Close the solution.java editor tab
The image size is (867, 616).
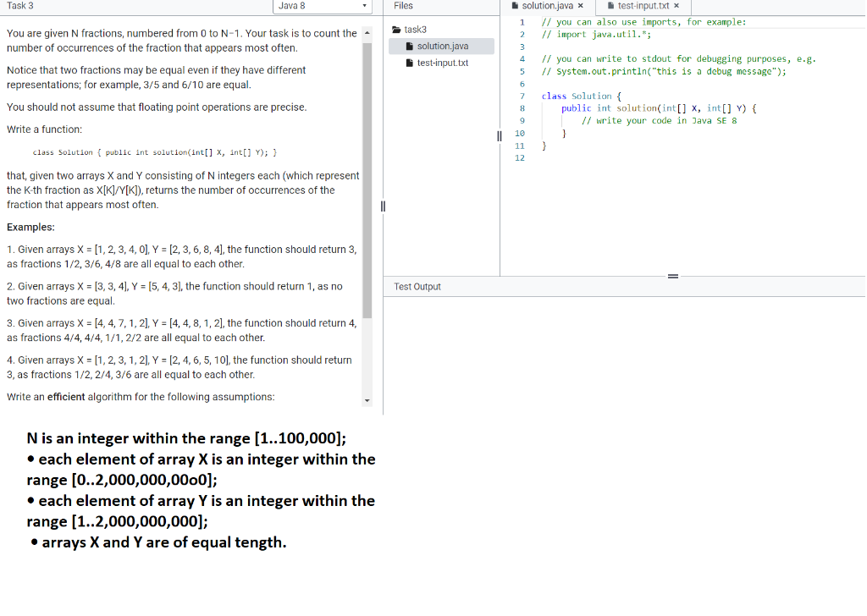pyautogui.click(x=580, y=5)
